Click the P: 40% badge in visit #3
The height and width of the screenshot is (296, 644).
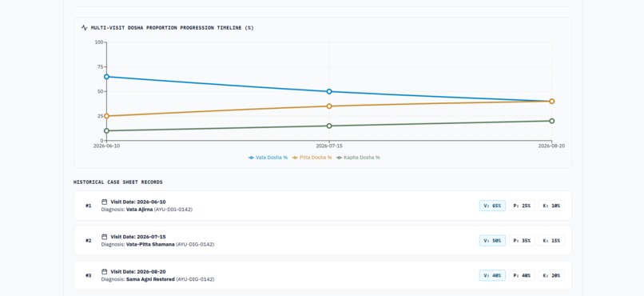[522, 275]
